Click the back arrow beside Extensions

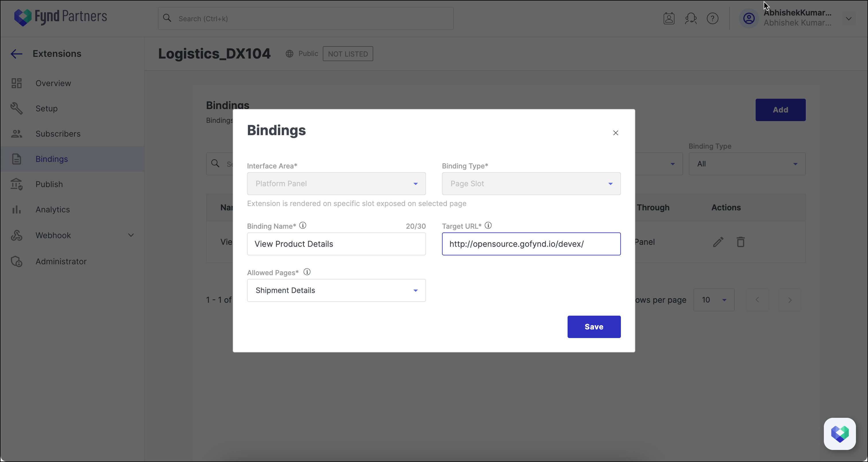16,54
